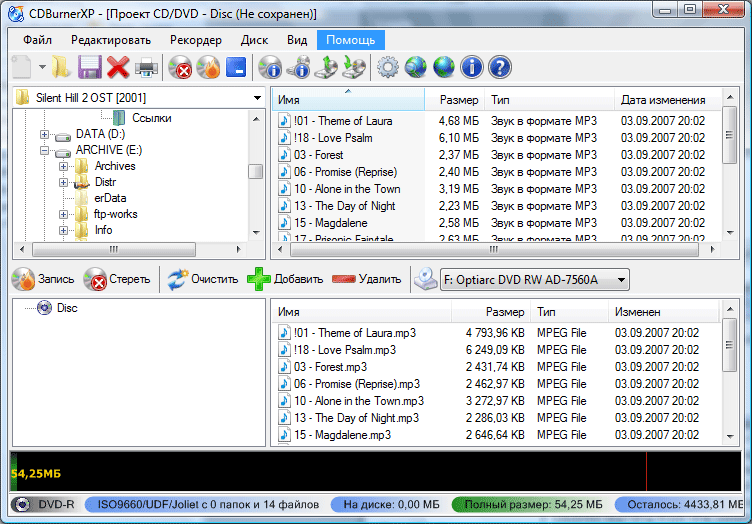The height and width of the screenshot is (524, 752).
Task: Open the Помощь menu
Action: (351, 40)
